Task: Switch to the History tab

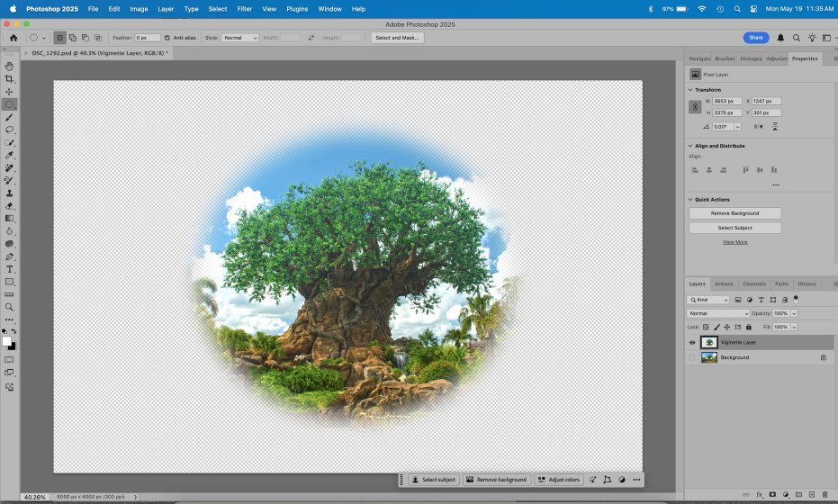Action: click(806, 283)
